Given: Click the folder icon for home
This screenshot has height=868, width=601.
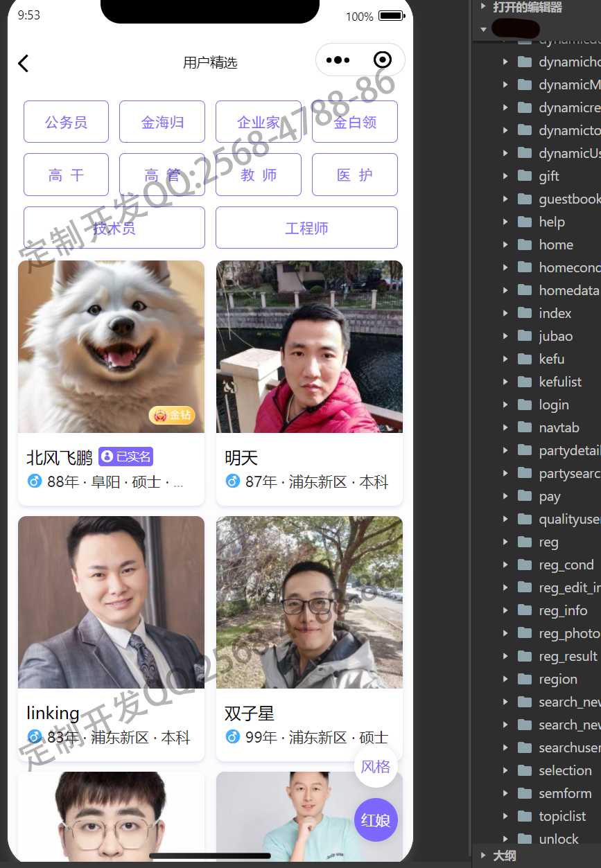Looking at the screenshot, I should [x=525, y=245].
